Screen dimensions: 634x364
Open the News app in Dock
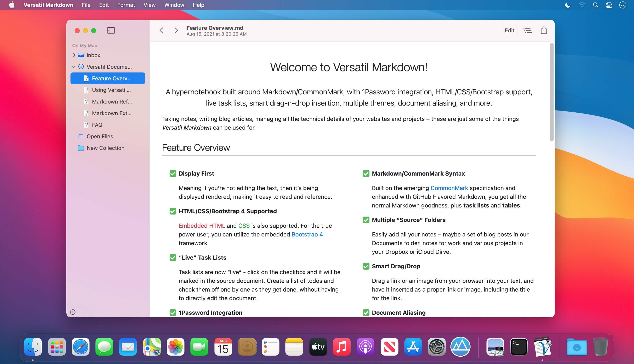pyautogui.click(x=389, y=347)
